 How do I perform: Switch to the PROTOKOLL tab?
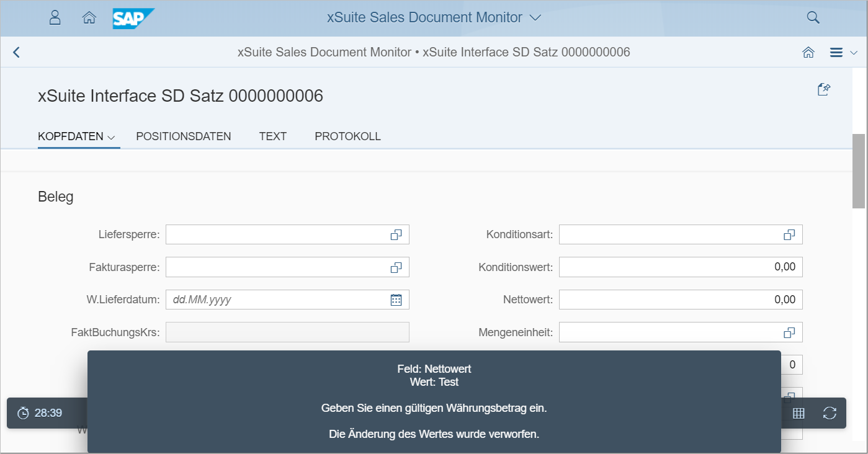(x=347, y=136)
